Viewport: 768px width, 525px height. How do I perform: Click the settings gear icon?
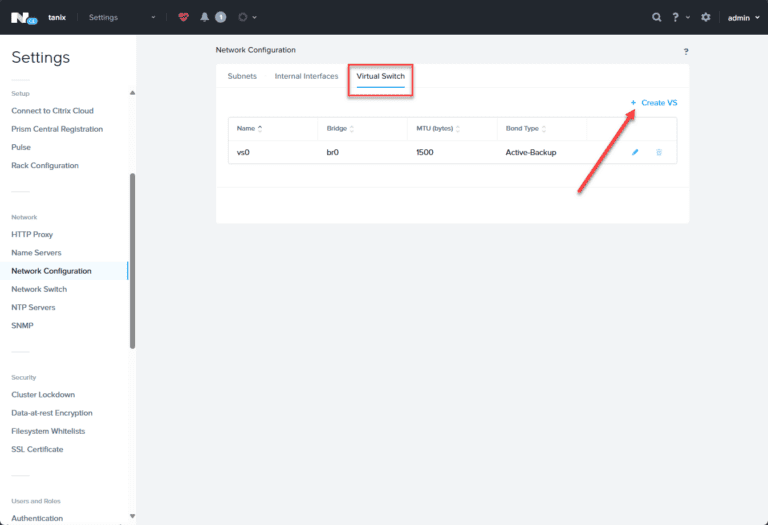coord(705,17)
